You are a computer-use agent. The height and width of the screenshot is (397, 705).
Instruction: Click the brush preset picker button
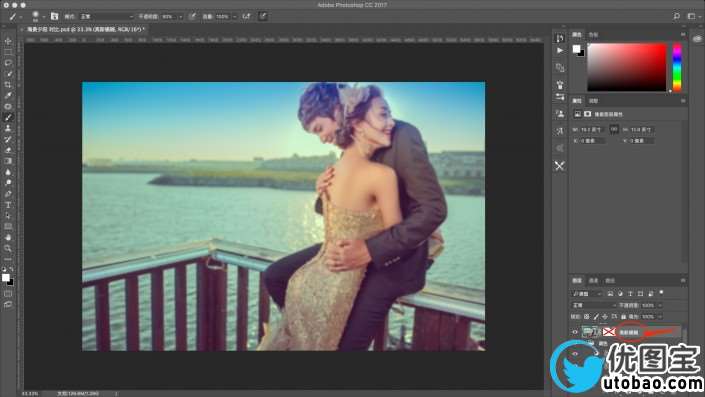click(36, 16)
